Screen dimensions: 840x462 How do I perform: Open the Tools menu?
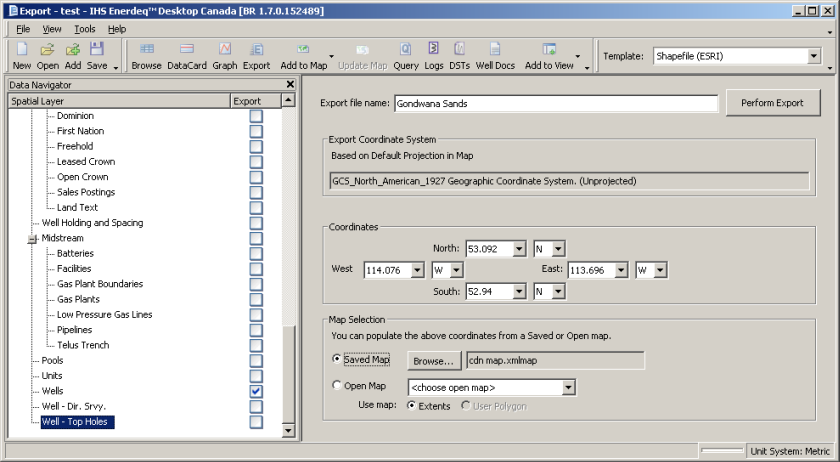(85, 29)
